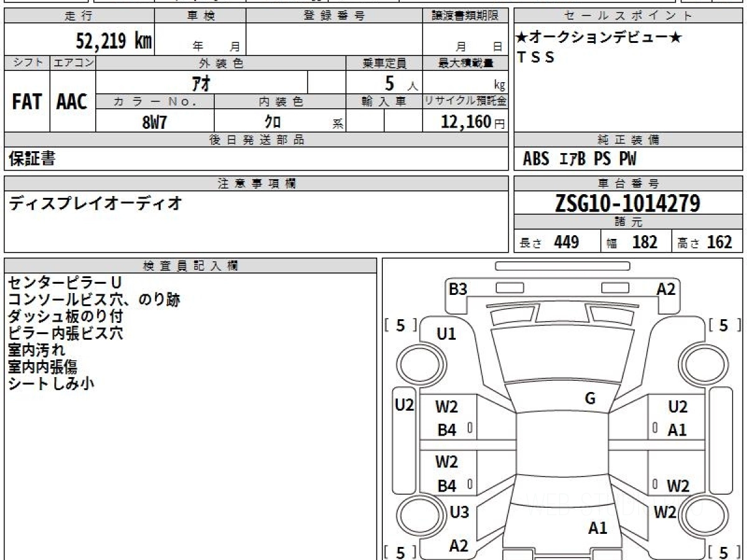Image resolution: width=747 pixels, height=560 pixels.
Task: Select the height value 高さ 162
Action: 705,242
